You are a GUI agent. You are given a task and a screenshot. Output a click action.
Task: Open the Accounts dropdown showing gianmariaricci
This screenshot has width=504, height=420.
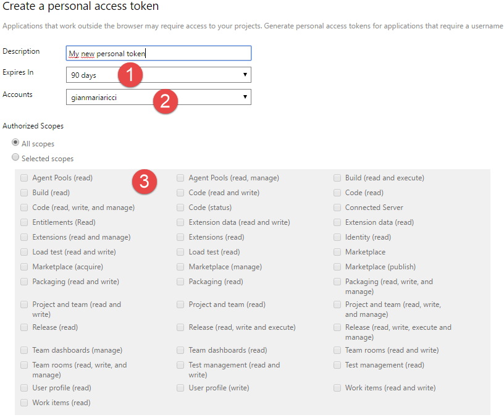[x=159, y=97]
